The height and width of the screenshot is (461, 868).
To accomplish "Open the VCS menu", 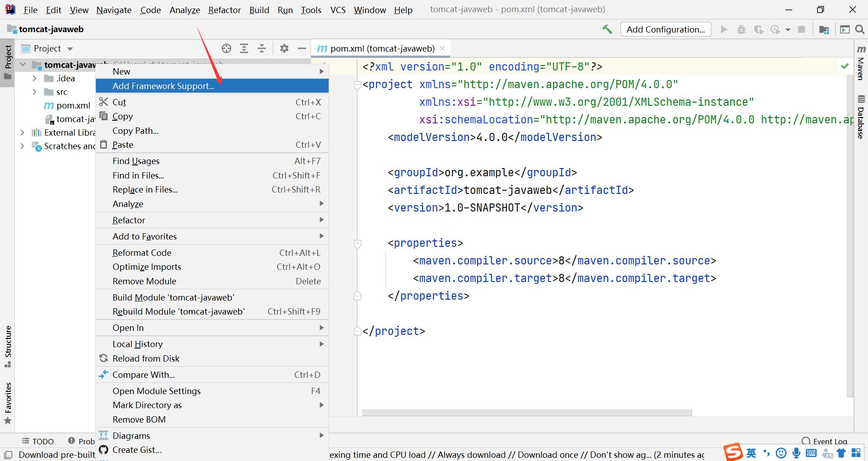I will tap(338, 9).
